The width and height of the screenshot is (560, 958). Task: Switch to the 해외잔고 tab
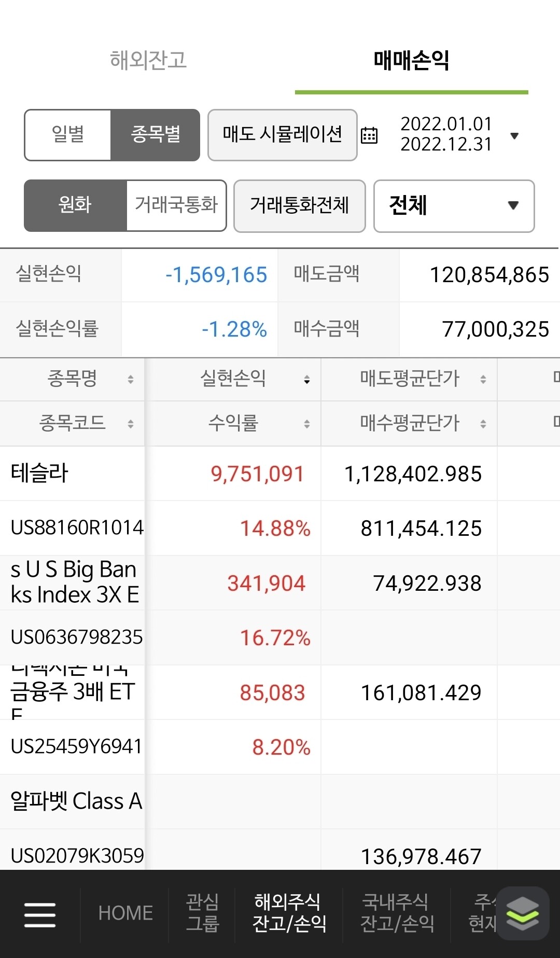click(148, 61)
